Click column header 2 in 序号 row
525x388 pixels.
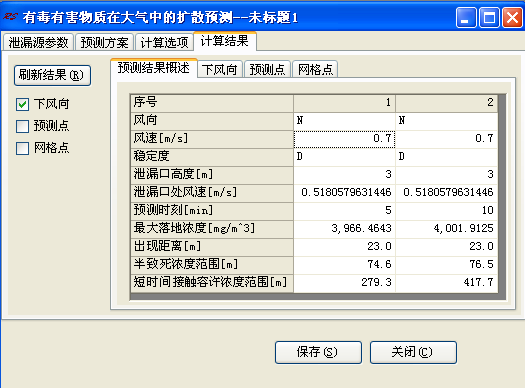447,103
